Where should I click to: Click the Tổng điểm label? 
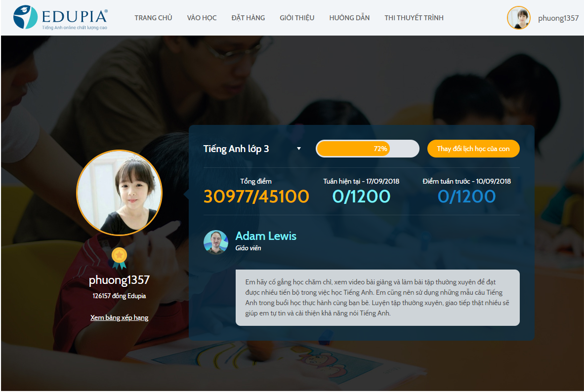tap(256, 181)
